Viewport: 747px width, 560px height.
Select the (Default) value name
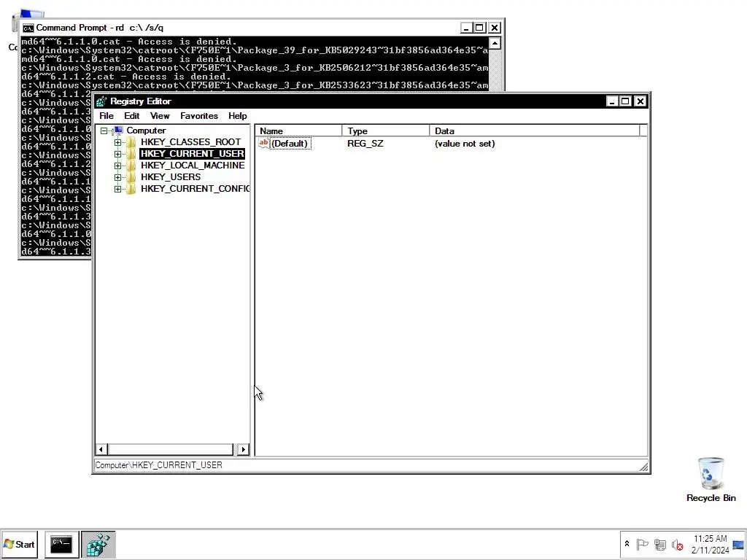coord(290,144)
